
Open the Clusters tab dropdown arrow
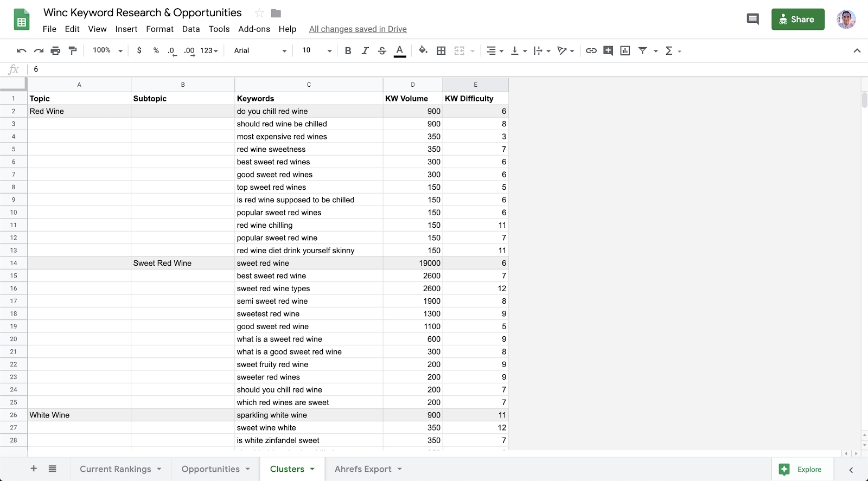(x=312, y=469)
